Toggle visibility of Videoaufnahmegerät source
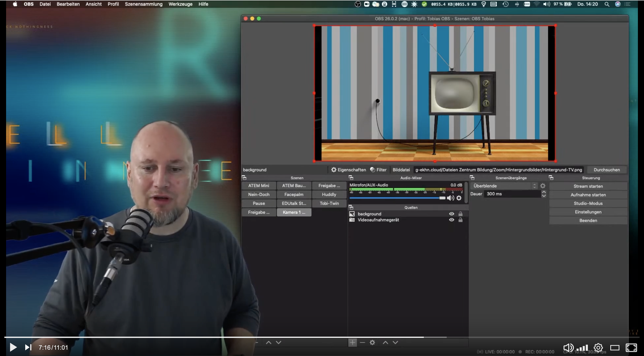Screen dimensions: 644x356 (451, 220)
